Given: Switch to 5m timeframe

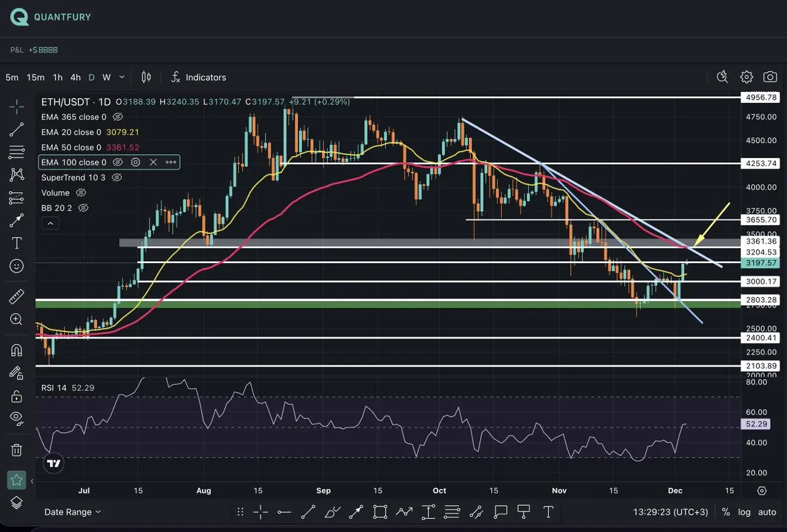Looking at the screenshot, I should pyautogui.click(x=12, y=77).
